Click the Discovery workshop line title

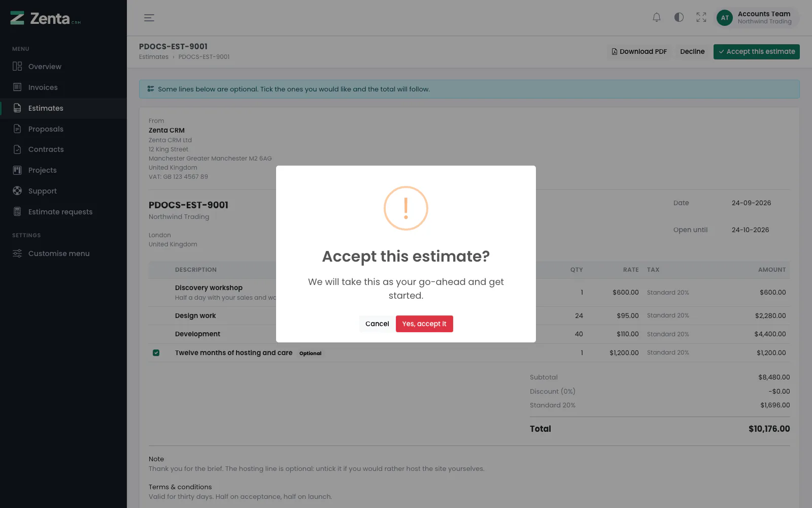coord(209,288)
